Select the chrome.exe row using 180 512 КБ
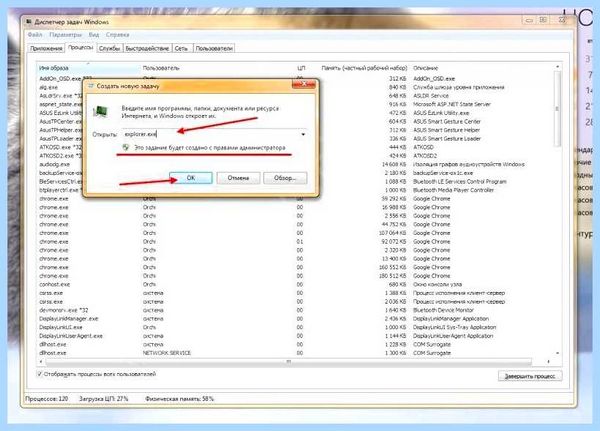Screen dimensions: 600x431 pyautogui.click(x=295, y=276)
